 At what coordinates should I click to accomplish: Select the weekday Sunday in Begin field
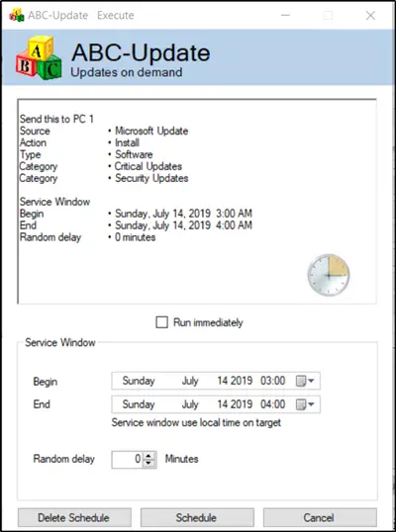point(139,381)
